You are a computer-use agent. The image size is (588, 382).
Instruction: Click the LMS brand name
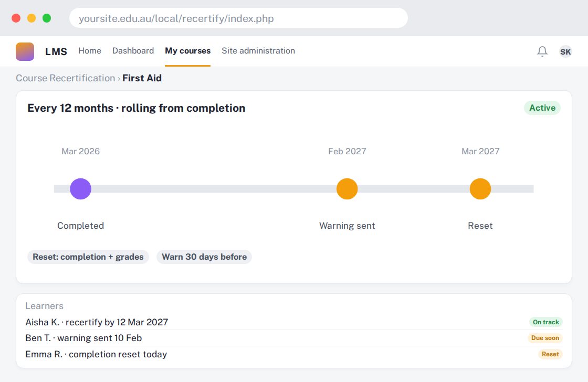click(56, 51)
